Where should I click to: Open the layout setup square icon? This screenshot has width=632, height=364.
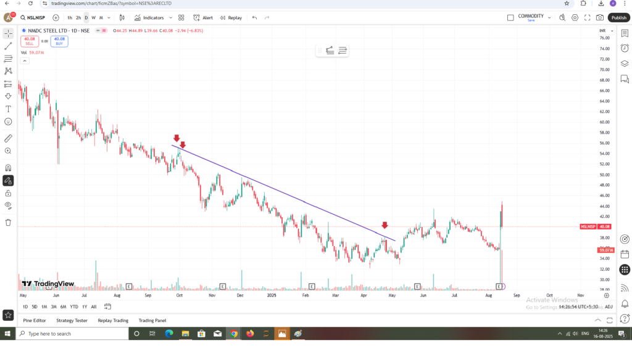tap(510, 18)
